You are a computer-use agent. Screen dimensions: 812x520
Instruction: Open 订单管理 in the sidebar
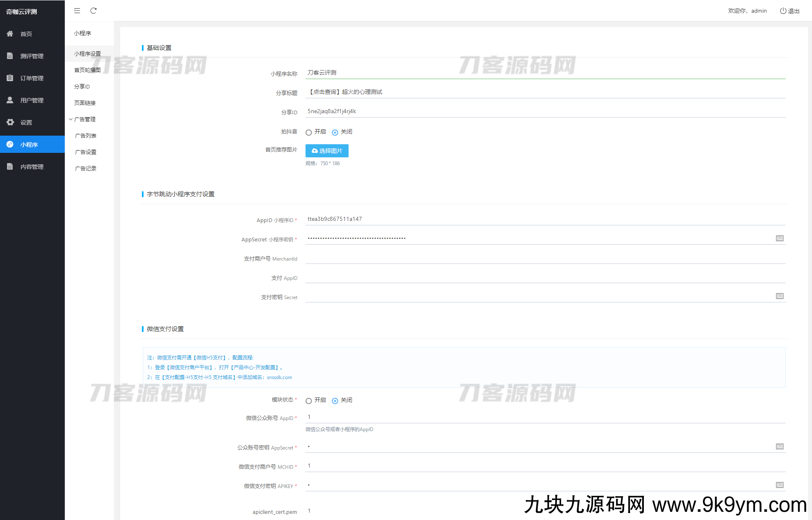click(32, 78)
